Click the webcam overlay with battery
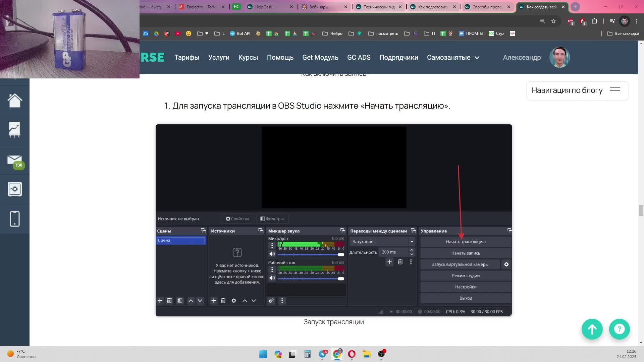The height and width of the screenshot is (362, 644). tap(70, 39)
